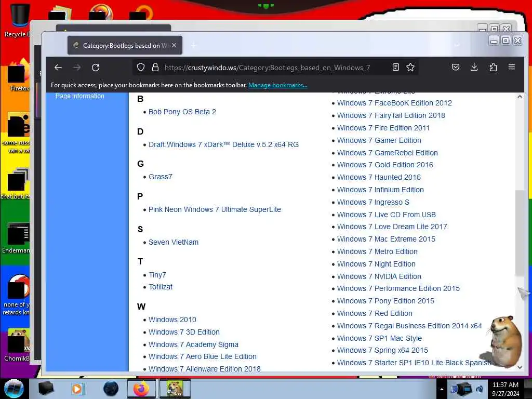Open Firefox from the taskbar
This screenshot has height=399, width=532.
click(141, 389)
